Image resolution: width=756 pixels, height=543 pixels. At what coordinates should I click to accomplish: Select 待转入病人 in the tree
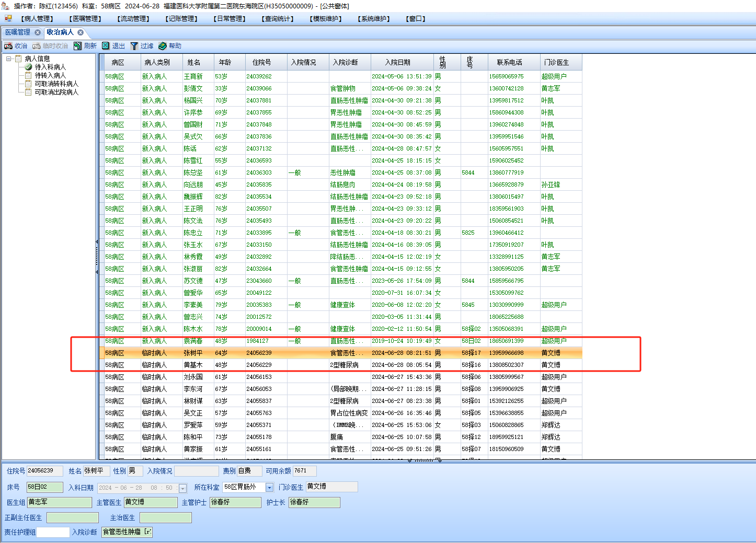click(50, 75)
